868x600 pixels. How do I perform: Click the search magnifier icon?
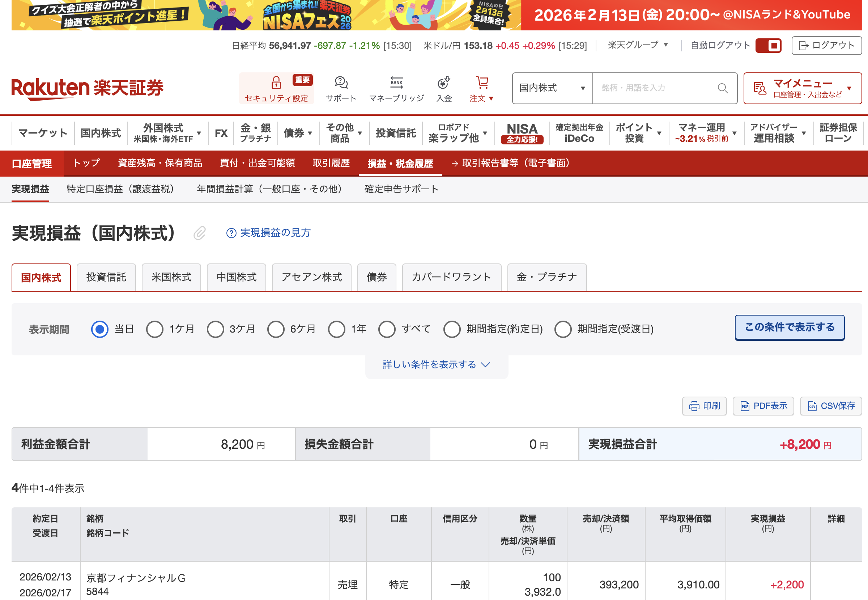(722, 88)
